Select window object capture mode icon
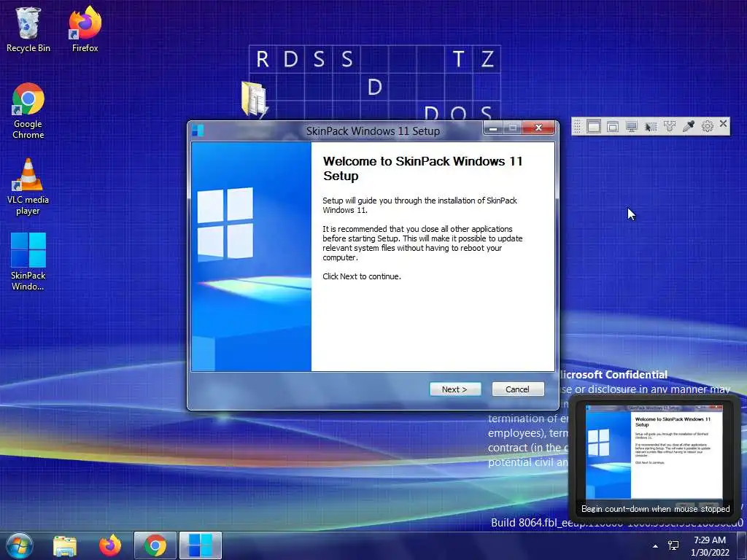 (613, 127)
